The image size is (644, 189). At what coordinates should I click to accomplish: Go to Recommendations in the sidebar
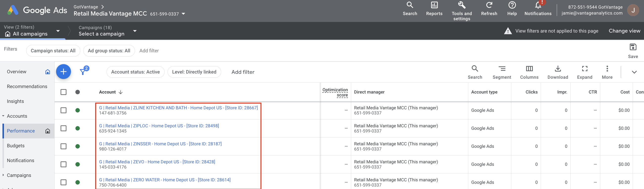coord(27,87)
